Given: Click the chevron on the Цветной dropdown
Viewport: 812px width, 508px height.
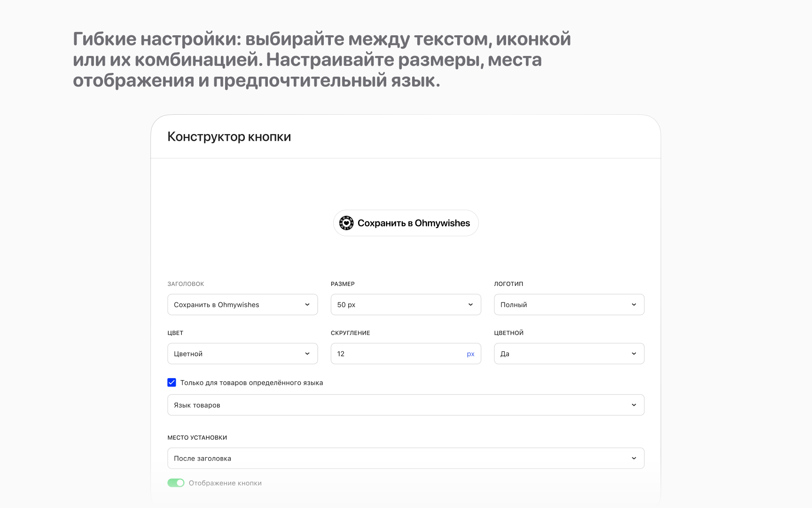Looking at the screenshot, I should coord(635,353).
